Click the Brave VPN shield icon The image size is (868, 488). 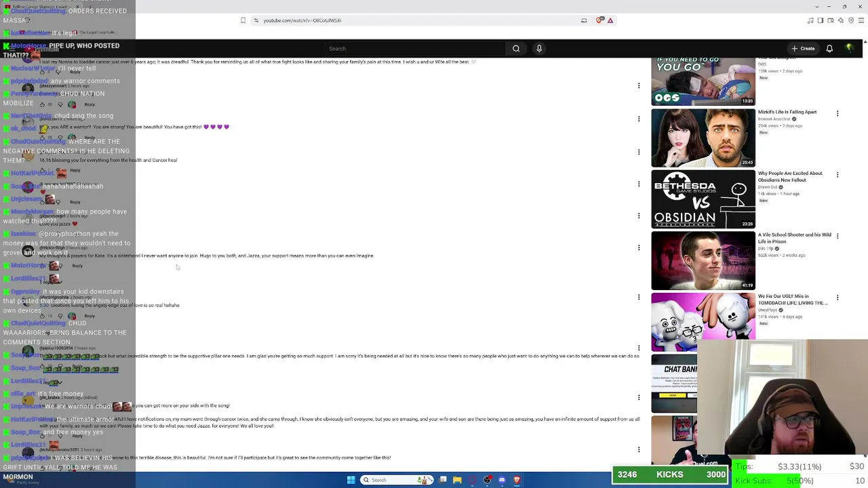(851, 20)
